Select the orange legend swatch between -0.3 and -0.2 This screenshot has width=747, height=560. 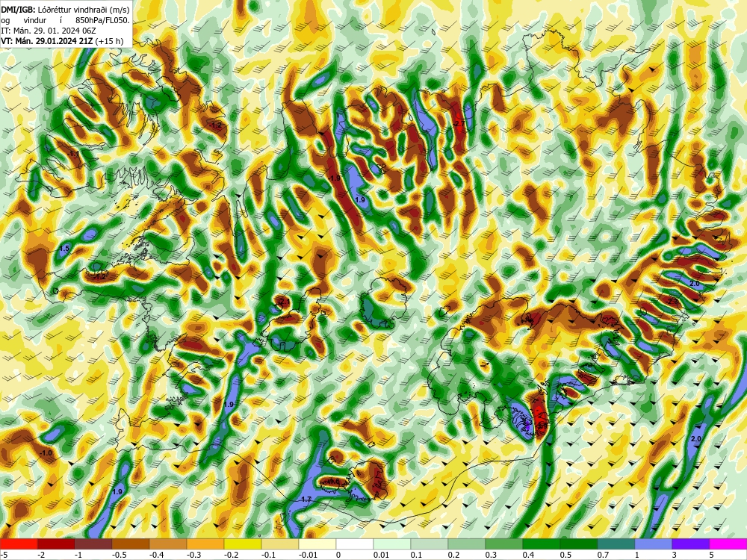point(205,544)
